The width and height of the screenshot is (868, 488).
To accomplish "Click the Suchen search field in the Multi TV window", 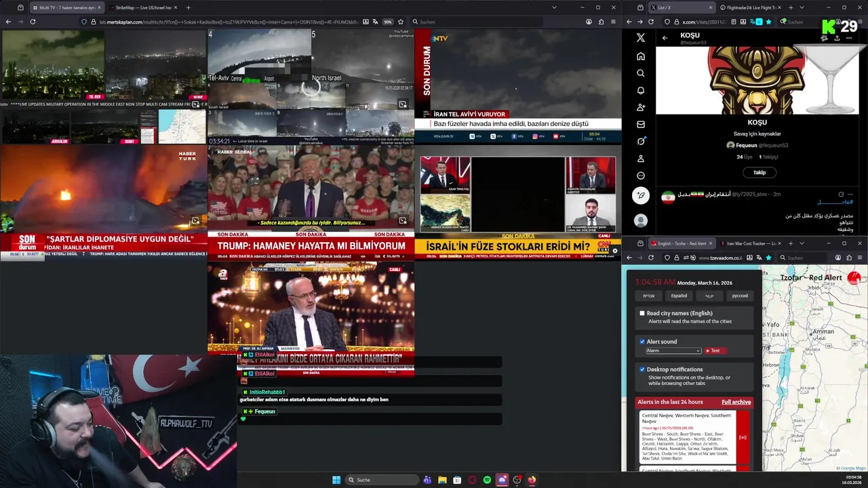I will click(477, 22).
